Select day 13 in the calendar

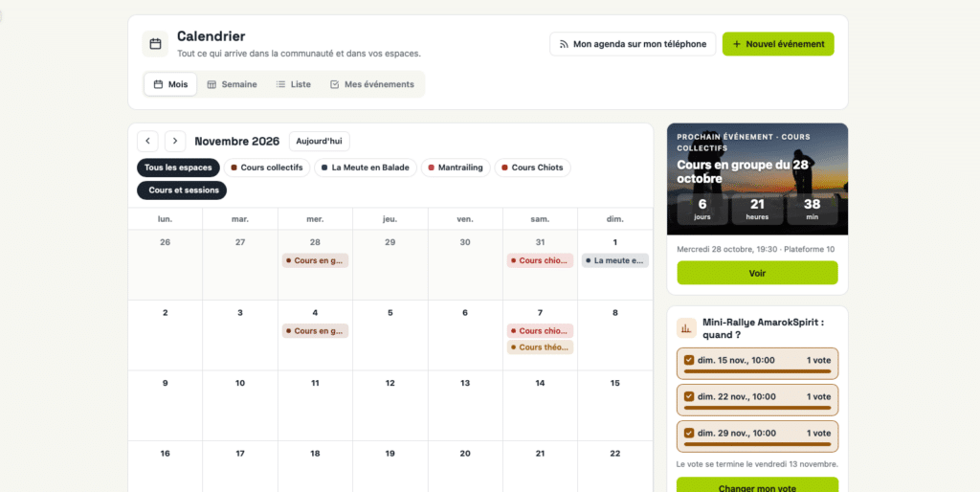click(x=465, y=383)
